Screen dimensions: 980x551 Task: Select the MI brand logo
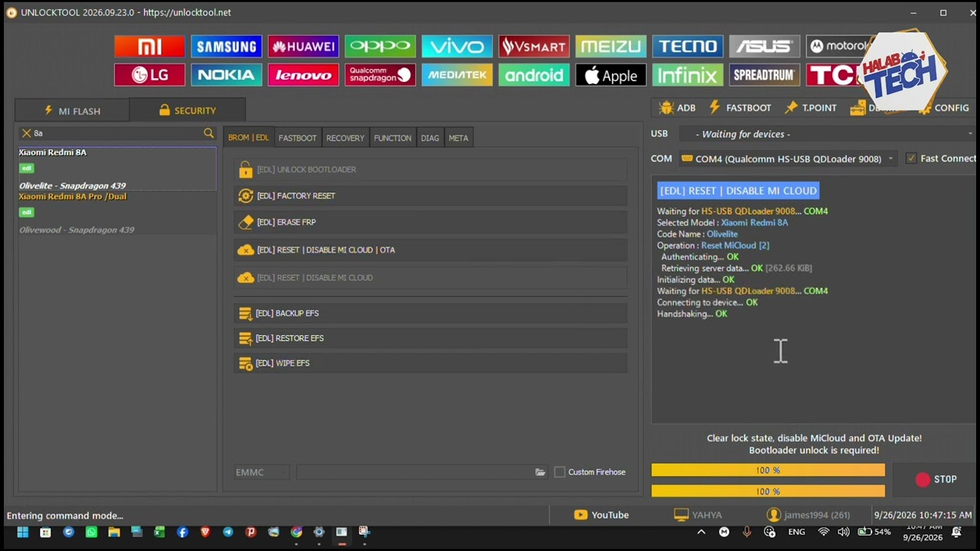149,47
